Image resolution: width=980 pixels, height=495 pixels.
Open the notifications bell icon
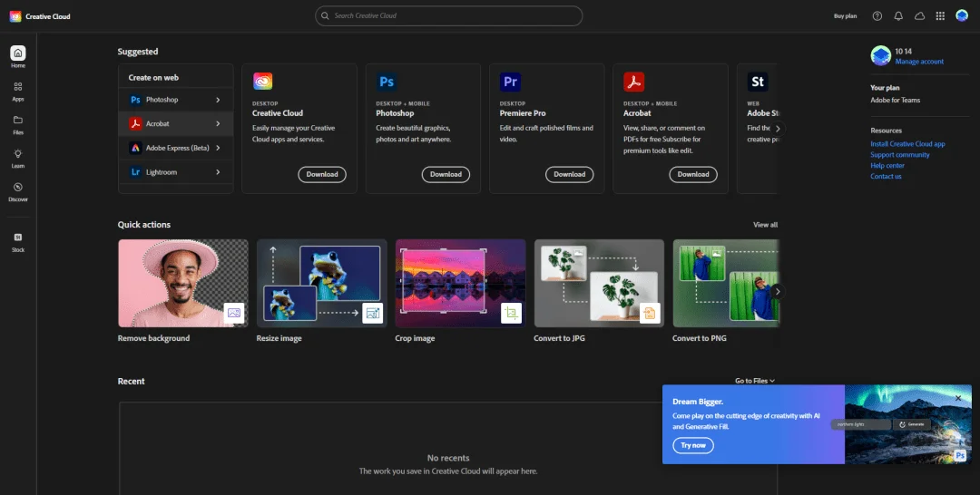898,16
